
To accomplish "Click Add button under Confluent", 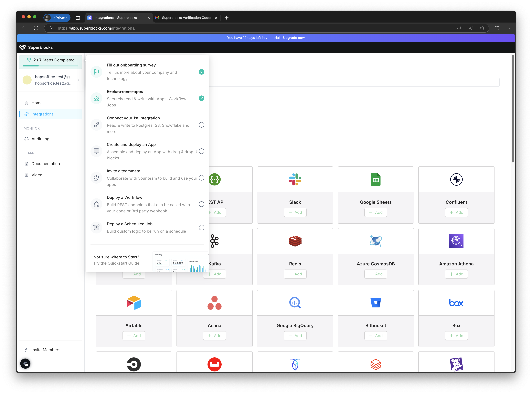I will click(456, 212).
